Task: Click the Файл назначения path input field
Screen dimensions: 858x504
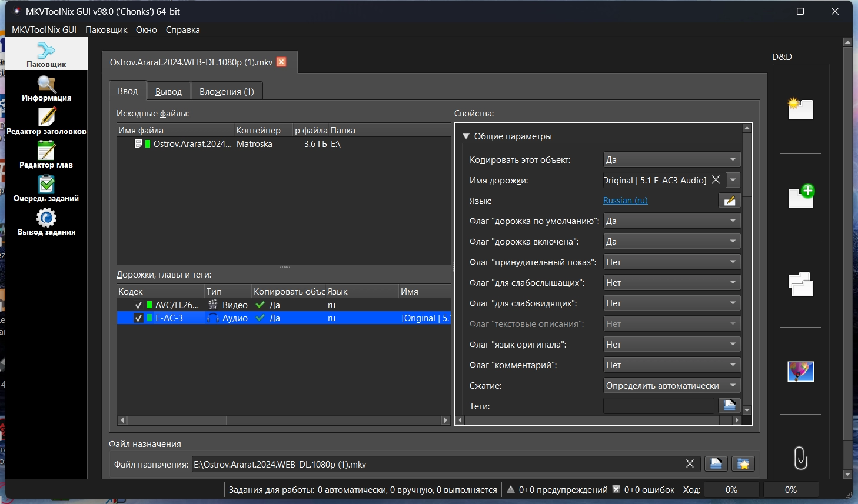Action: click(x=435, y=464)
